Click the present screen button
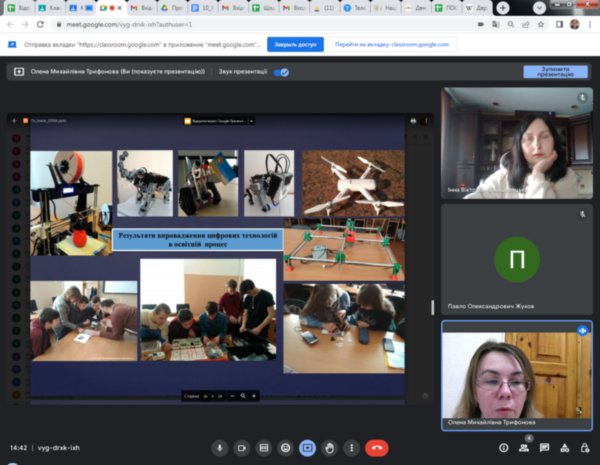Screen dimensions: 600x465 pos(308,448)
